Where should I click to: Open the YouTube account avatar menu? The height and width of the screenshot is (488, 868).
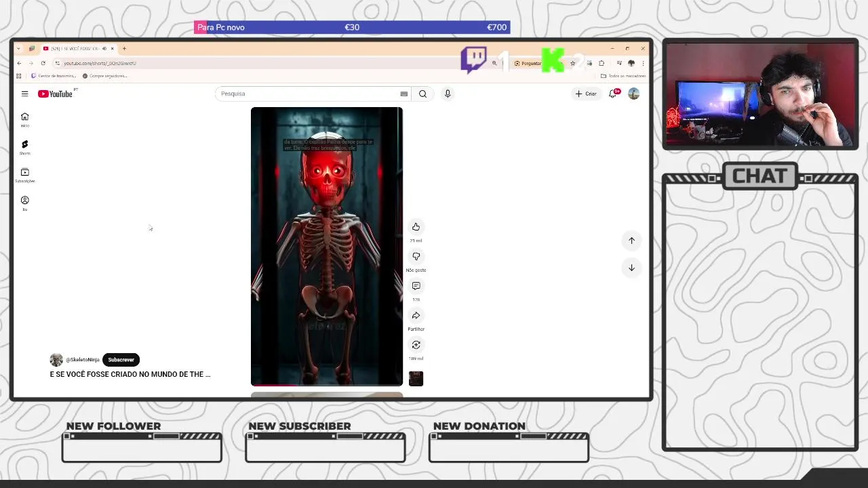(633, 94)
